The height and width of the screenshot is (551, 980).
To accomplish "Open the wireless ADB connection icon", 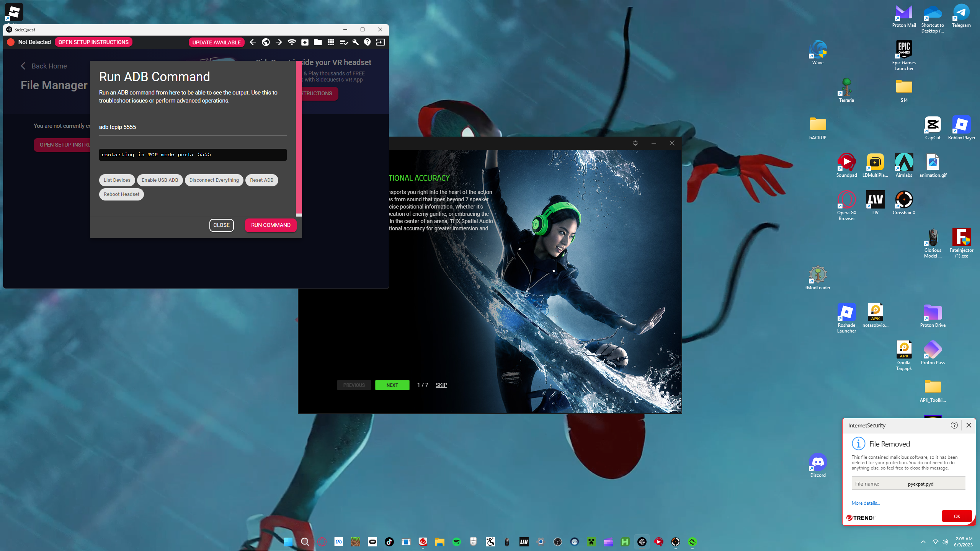I will 292,42.
